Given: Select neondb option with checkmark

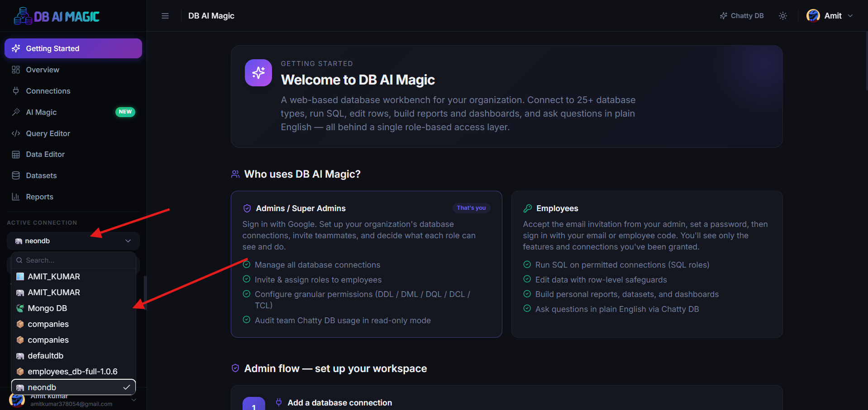Looking at the screenshot, I should pos(73,387).
